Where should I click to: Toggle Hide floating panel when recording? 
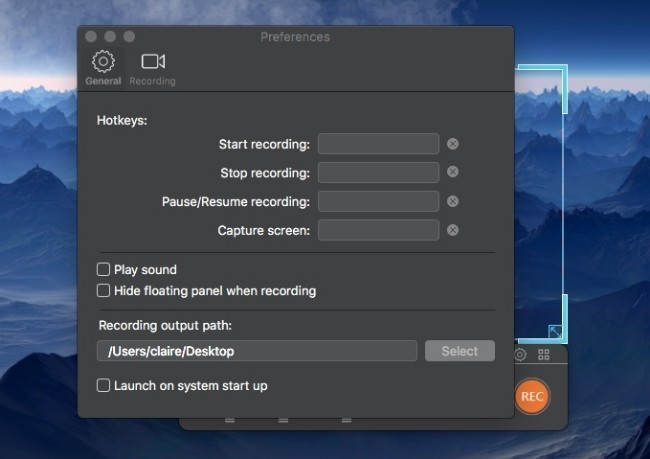click(103, 290)
